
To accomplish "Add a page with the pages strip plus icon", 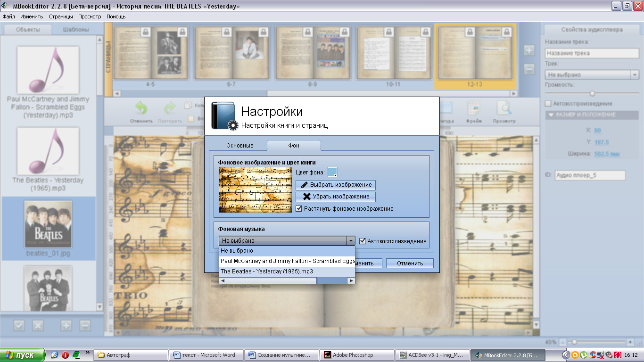I will click(529, 50).
